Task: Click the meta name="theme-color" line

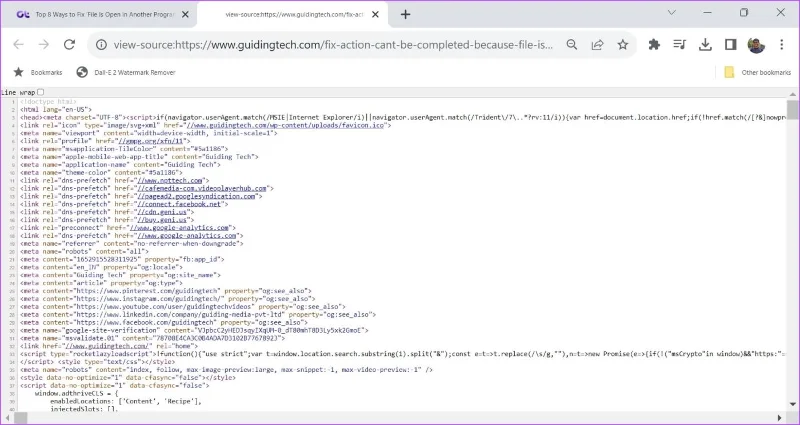Action: (x=101, y=172)
